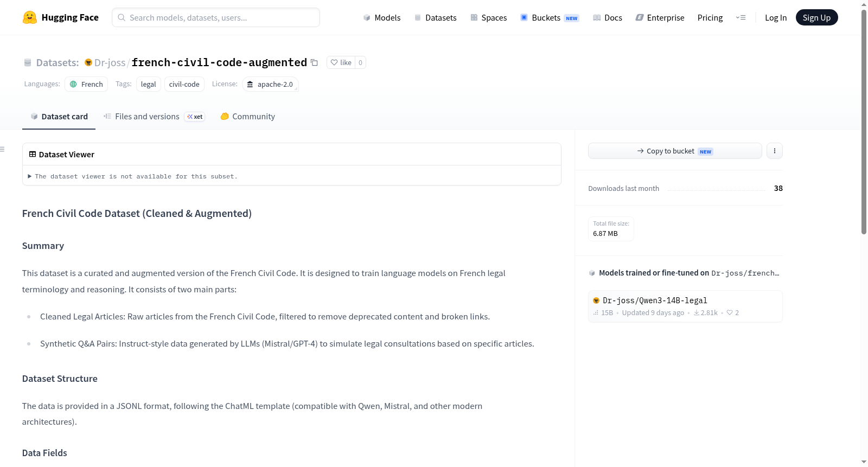The height and width of the screenshot is (467, 868).
Task: Click the Hugging Face logo icon
Action: 30,17
